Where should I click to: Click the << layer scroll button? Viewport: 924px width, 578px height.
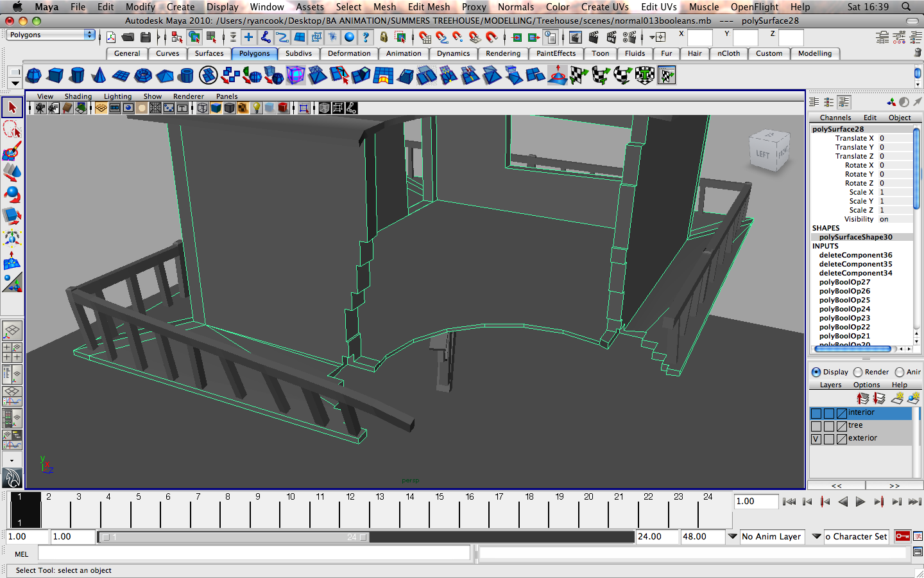coord(837,486)
